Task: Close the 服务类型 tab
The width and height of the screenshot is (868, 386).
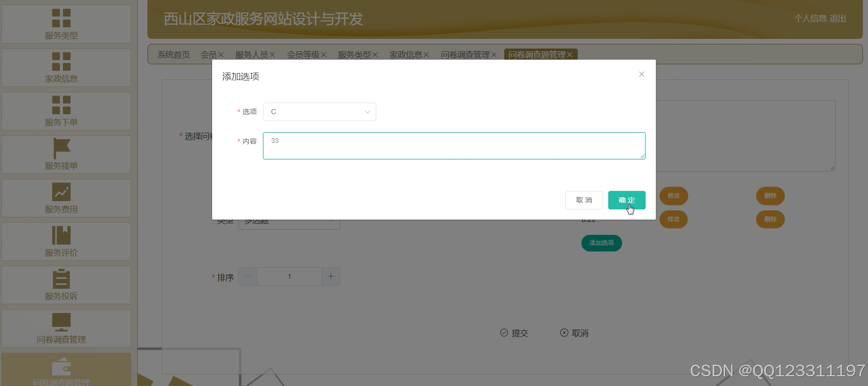Action: (375, 55)
